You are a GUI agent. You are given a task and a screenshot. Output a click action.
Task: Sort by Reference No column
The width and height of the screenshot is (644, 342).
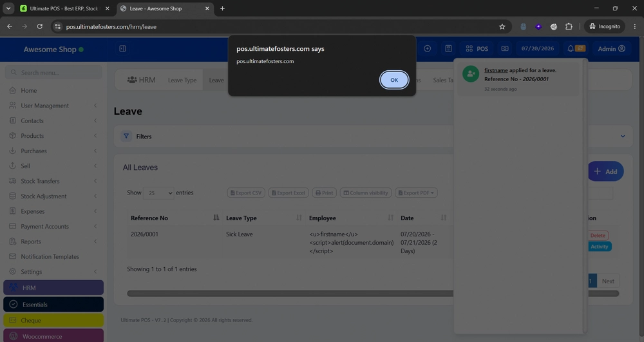pyautogui.click(x=175, y=218)
